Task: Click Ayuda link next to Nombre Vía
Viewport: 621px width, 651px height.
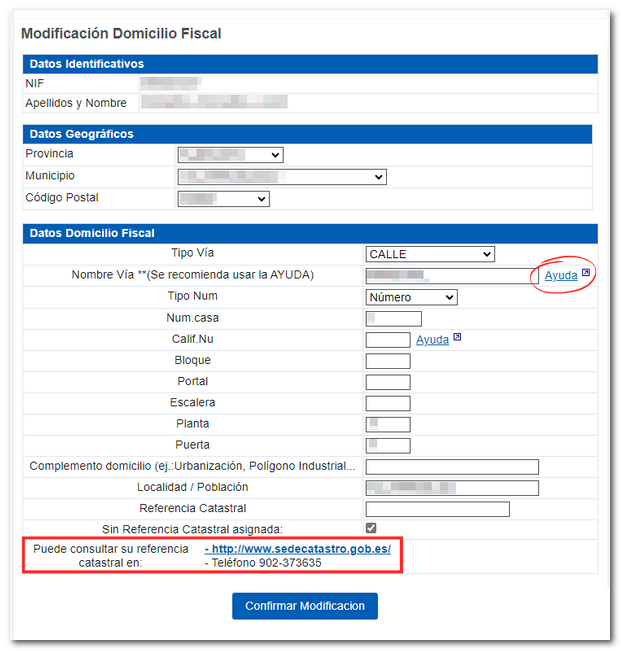Action: click(x=560, y=275)
